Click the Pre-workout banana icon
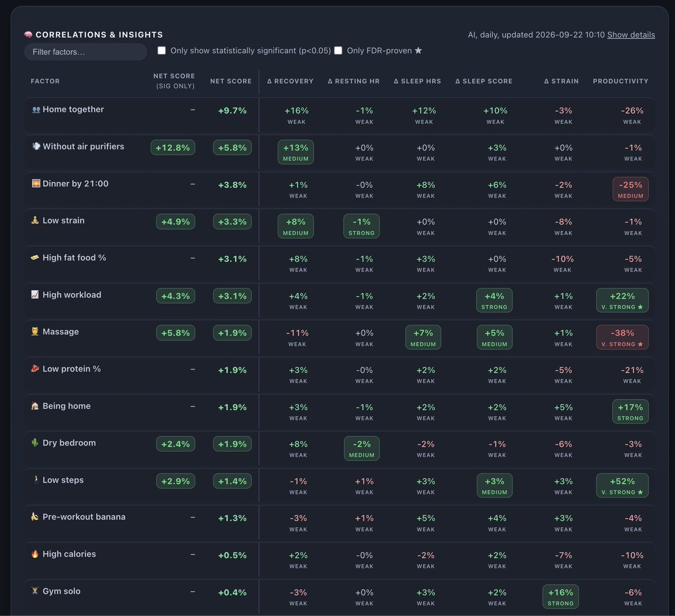 click(35, 517)
